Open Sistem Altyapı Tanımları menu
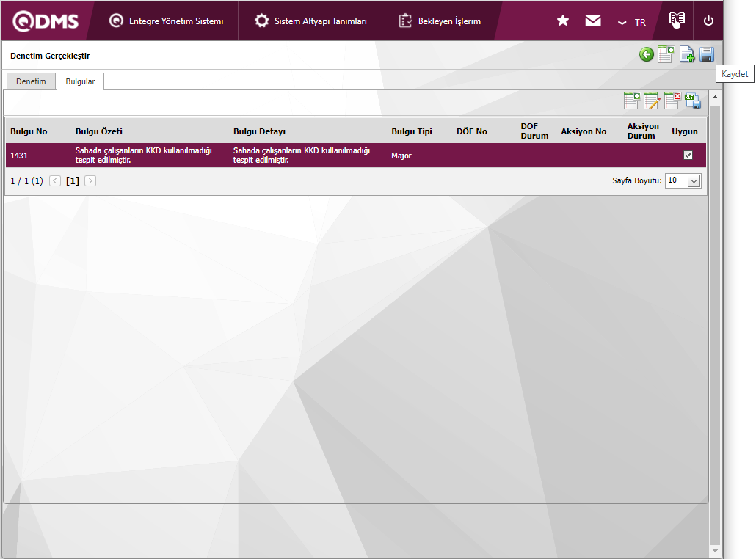Image resolution: width=756 pixels, height=559 pixels. (310, 21)
